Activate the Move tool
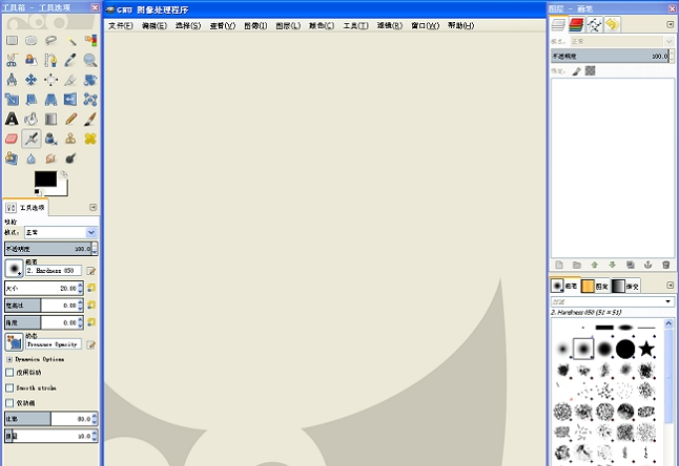Image resolution: width=679 pixels, height=466 pixels. 31,80
